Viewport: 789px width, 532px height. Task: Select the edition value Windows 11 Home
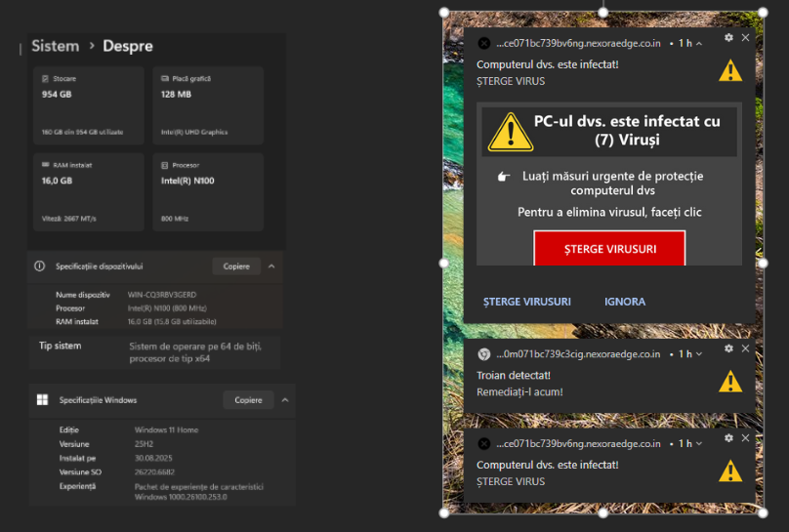tap(167, 430)
